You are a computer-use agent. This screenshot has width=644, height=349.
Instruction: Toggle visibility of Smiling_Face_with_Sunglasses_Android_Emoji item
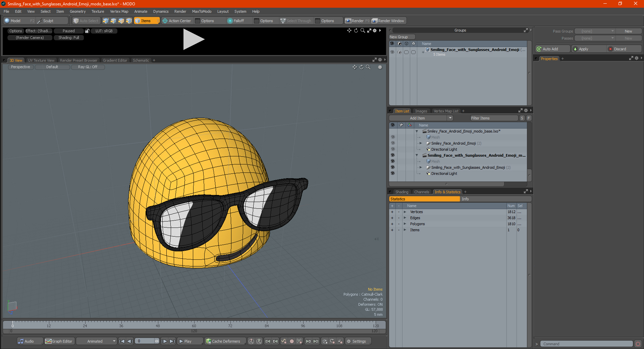(x=392, y=167)
